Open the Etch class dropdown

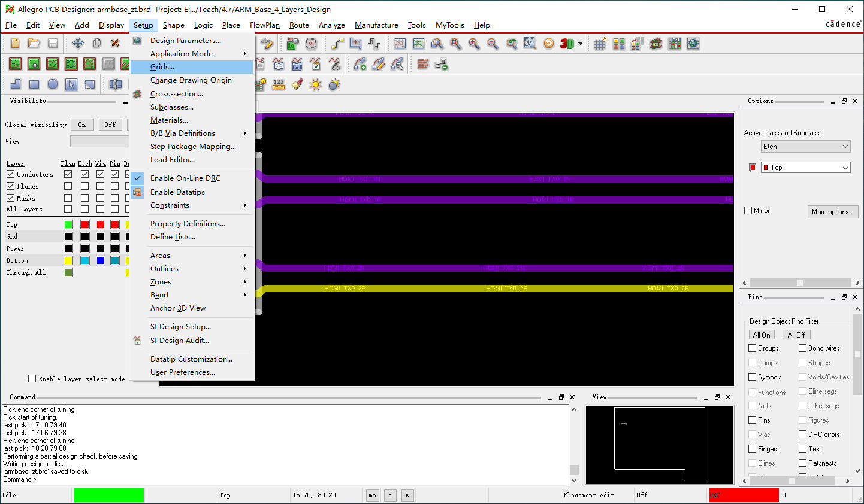(806, 147)
